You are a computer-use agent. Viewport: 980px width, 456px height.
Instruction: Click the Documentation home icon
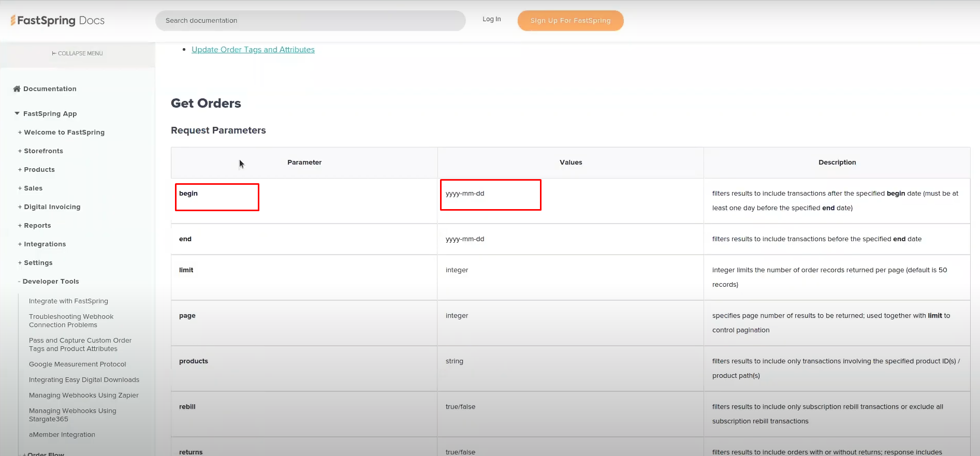click(x=17, y=89)
